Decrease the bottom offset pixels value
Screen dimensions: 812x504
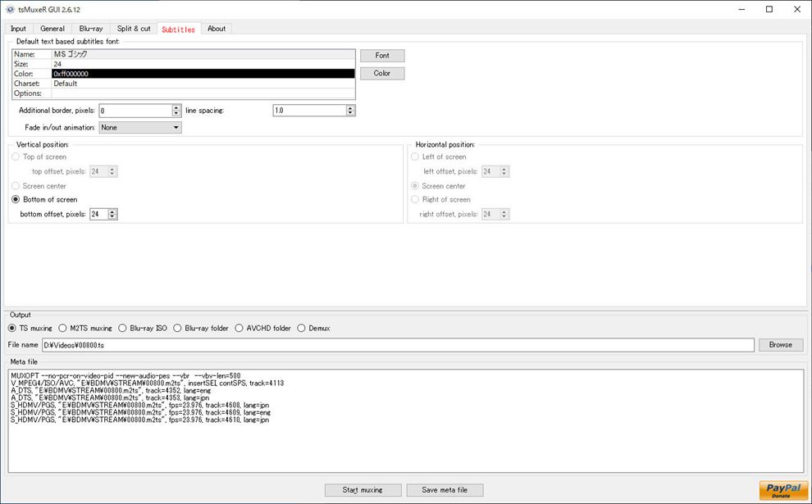(x=112, y=217)
